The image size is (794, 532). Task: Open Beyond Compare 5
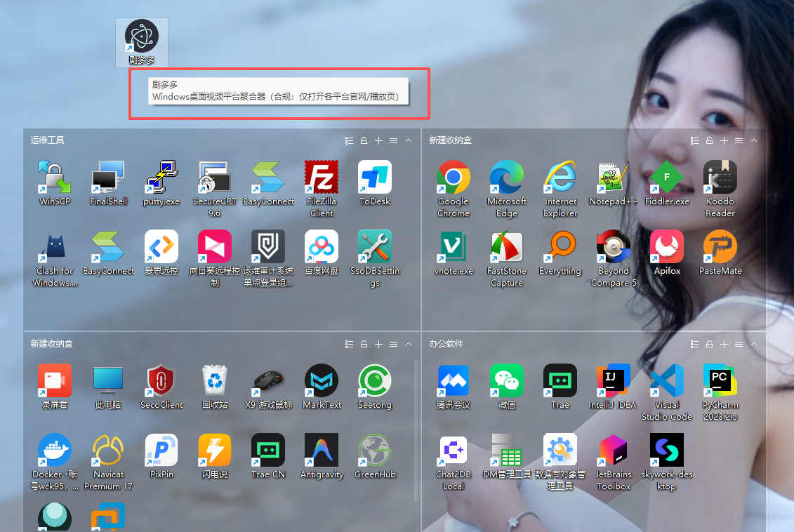point(613,259)
